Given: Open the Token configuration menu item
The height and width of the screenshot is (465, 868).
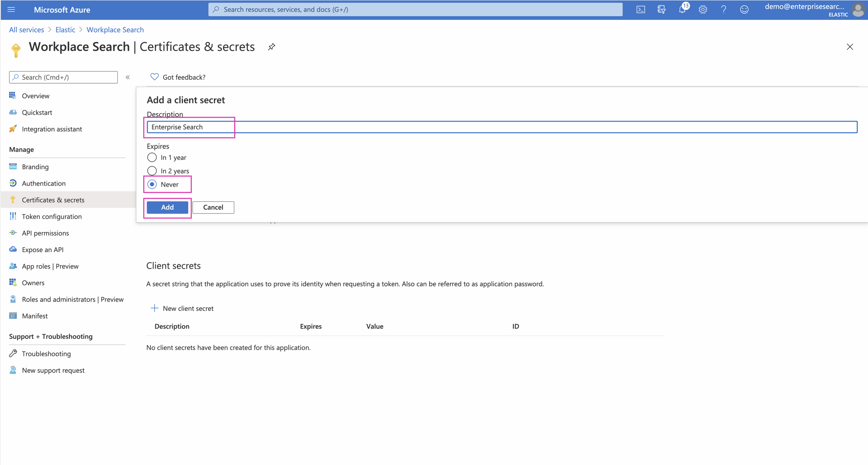Looking at the screenshot, I should pyautogui.click(x=52, y=216).
